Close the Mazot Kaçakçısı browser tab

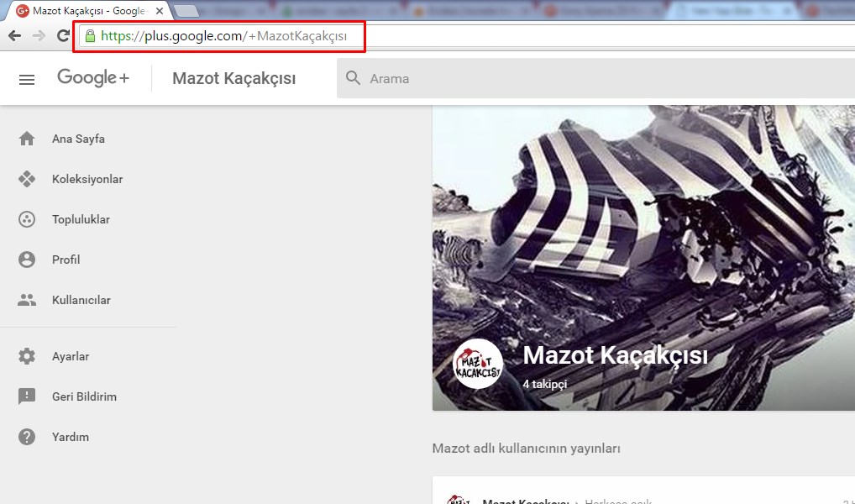coord(160,12)
